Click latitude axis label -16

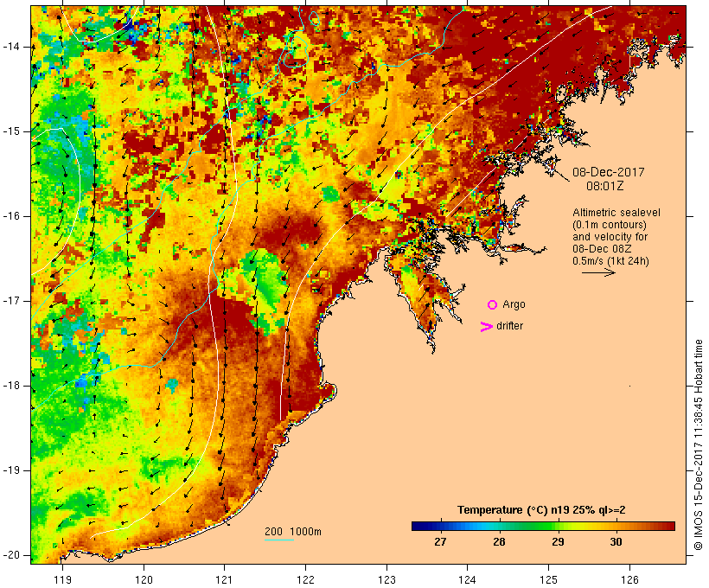tap(11, 216)
